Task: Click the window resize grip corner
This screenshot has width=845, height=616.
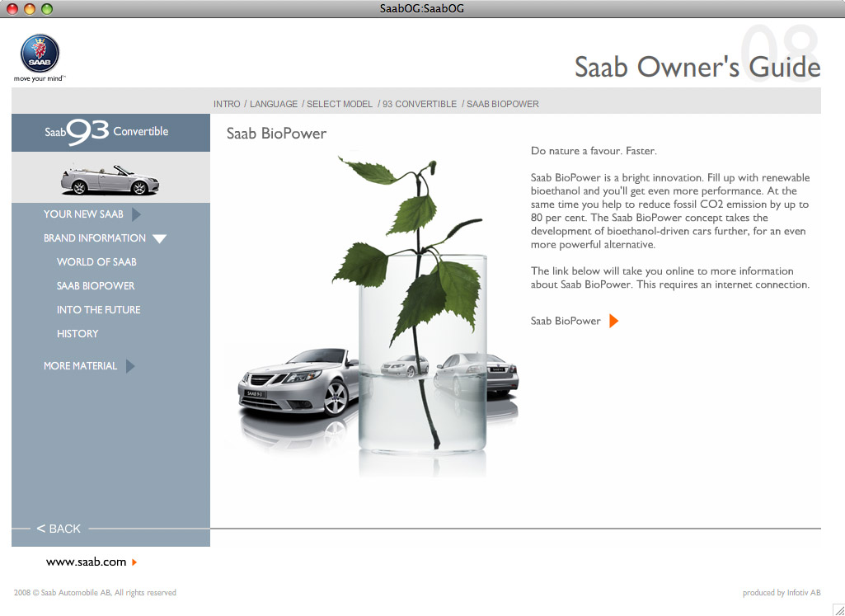Action: coord(838,609)
